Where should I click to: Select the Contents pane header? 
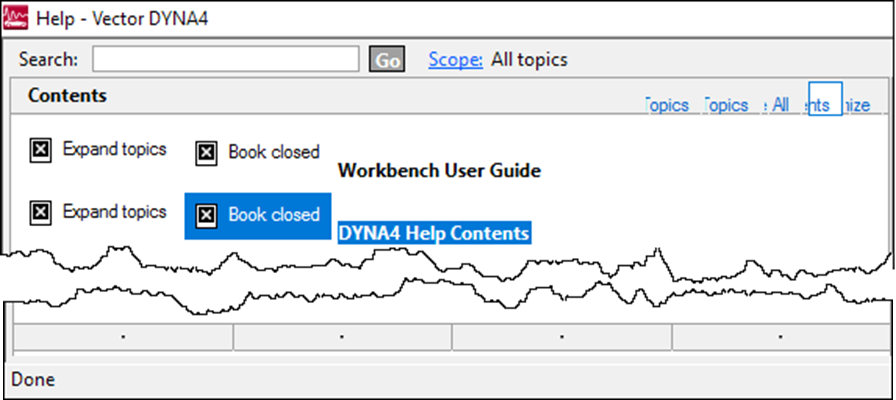68,96
